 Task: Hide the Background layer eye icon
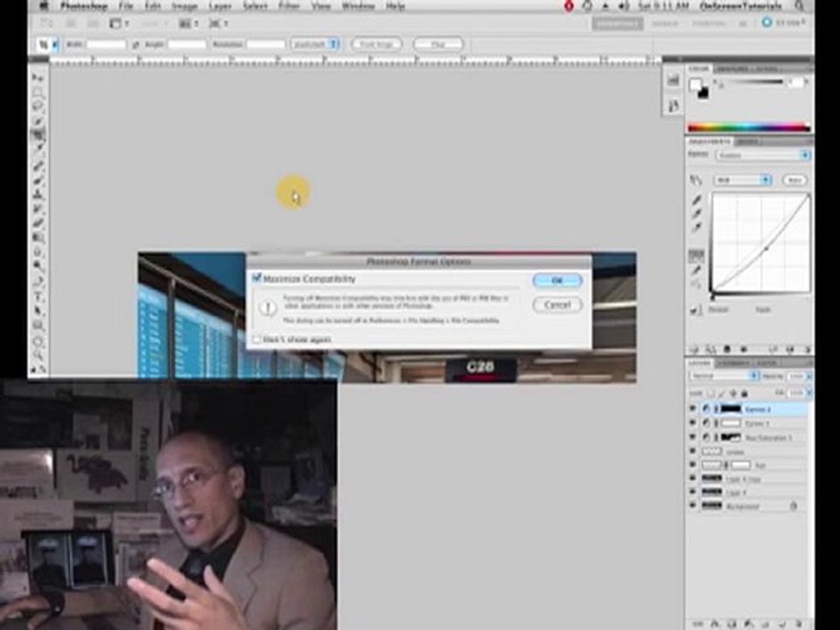[693, 506]
